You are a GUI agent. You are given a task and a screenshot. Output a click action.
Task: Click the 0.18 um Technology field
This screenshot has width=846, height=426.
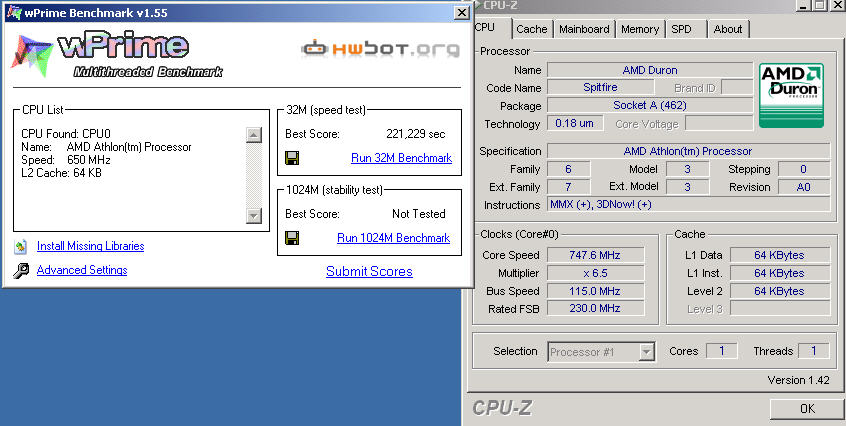574,123
